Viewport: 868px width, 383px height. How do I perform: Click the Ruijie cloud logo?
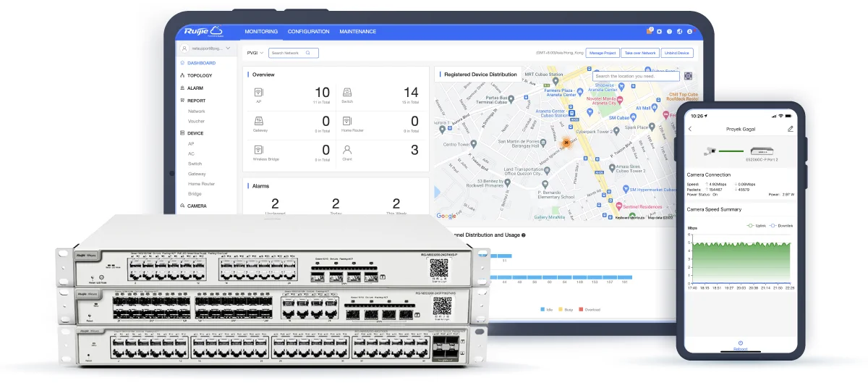[203, 31]
